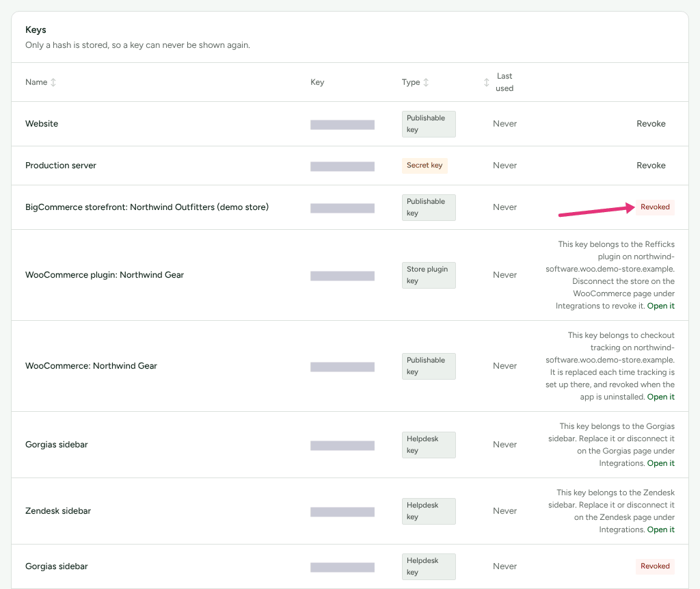Click the masked key of Website row
700x589 pixels.
coord(342,125)
